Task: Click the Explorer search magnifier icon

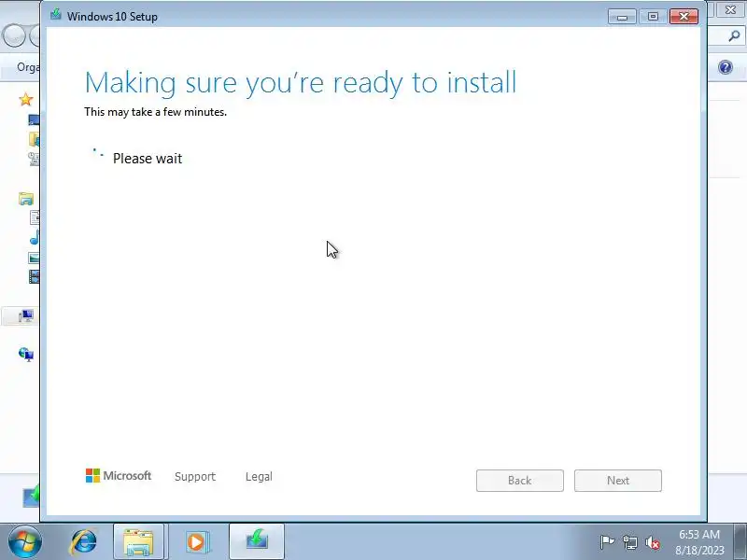Action: [x=734, y=35]
